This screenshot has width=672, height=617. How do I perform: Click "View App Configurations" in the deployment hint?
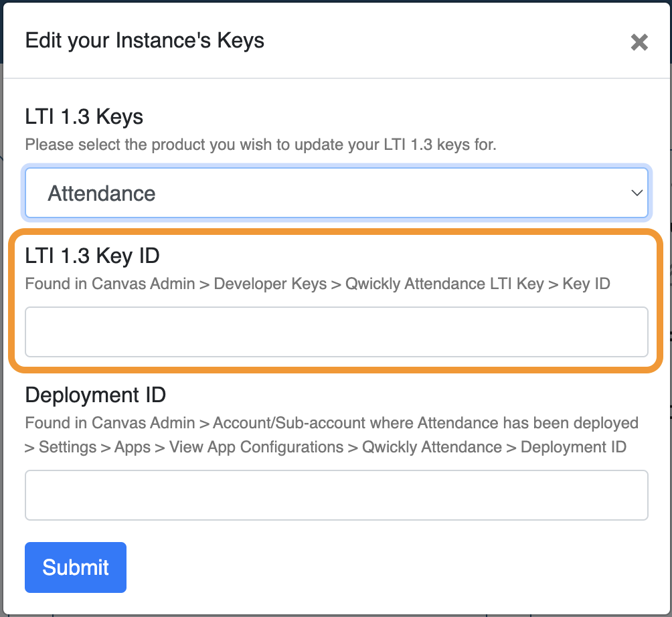pos(256,447)
